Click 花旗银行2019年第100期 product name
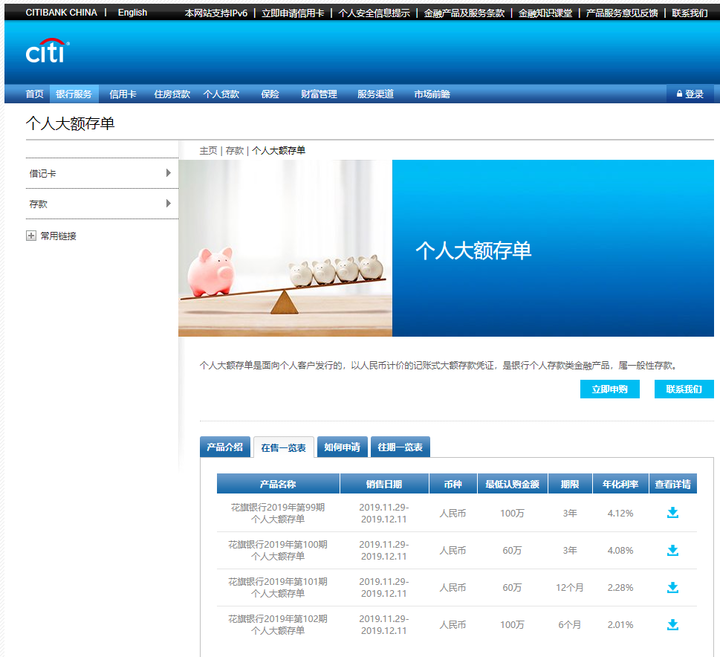720x657 pixels. [x=278, y=550]
